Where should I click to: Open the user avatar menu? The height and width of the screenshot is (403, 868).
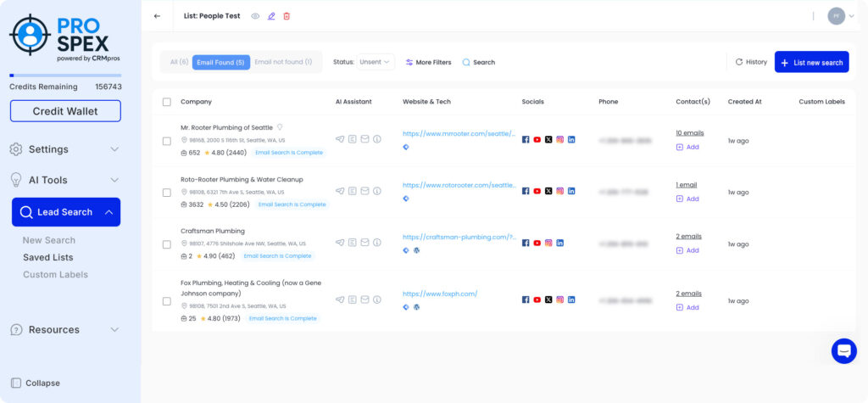tap(840, 16)
